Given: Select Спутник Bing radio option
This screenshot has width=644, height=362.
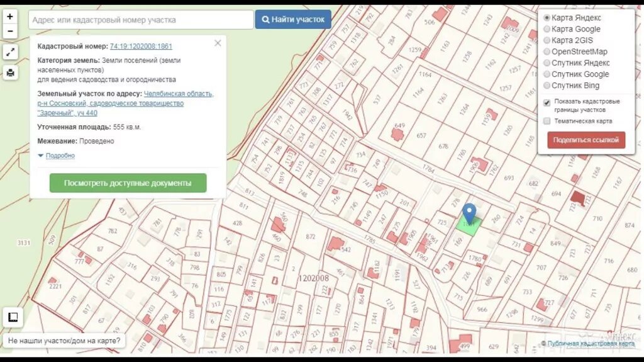Looking at the screenshot, I should [x=547, y=86].
